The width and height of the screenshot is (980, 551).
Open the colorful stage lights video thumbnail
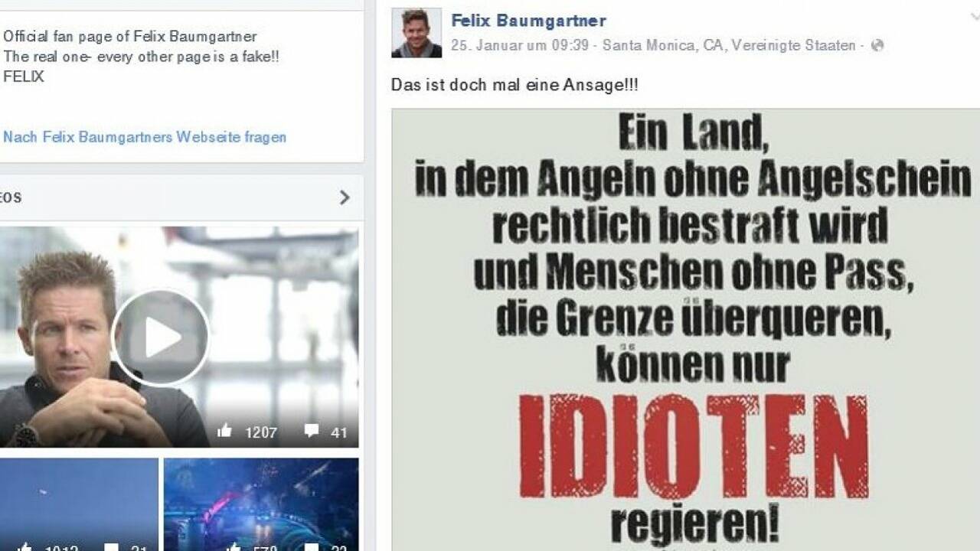[261, 504]
